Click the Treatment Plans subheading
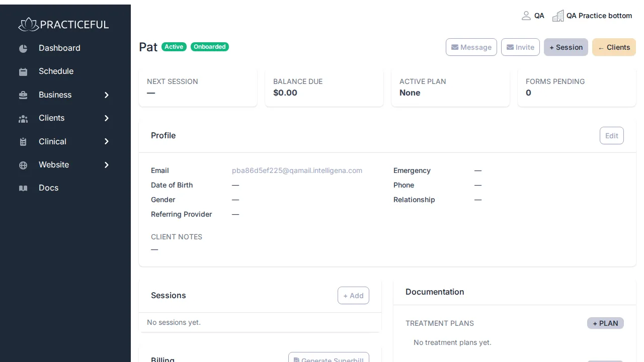The width and height of the screenshot is (644, 362). pyautogui.click(x=440, y=323)
